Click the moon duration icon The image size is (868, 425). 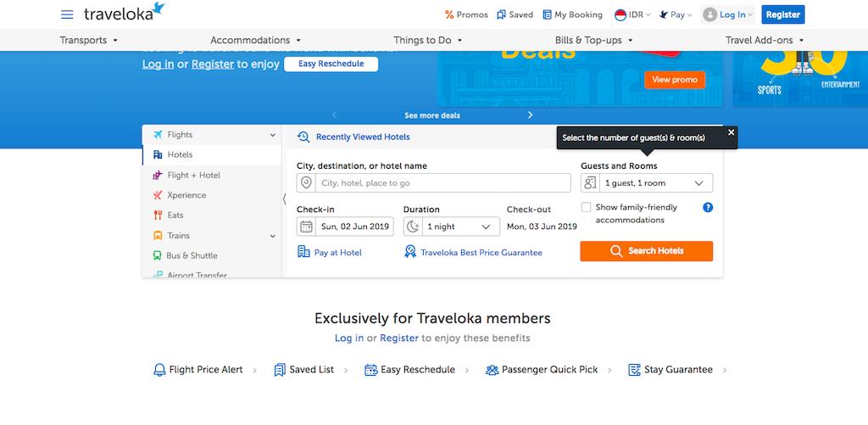(x=413, y=226)
